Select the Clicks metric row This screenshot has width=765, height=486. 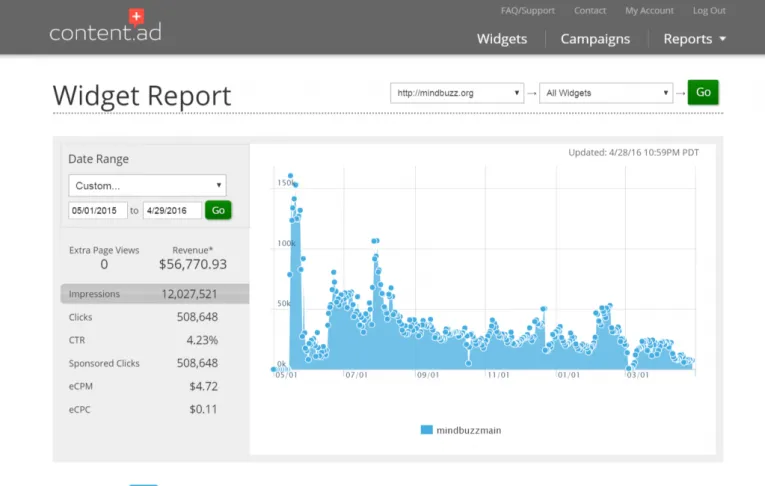pyautogui.click(x=155, y=317)
